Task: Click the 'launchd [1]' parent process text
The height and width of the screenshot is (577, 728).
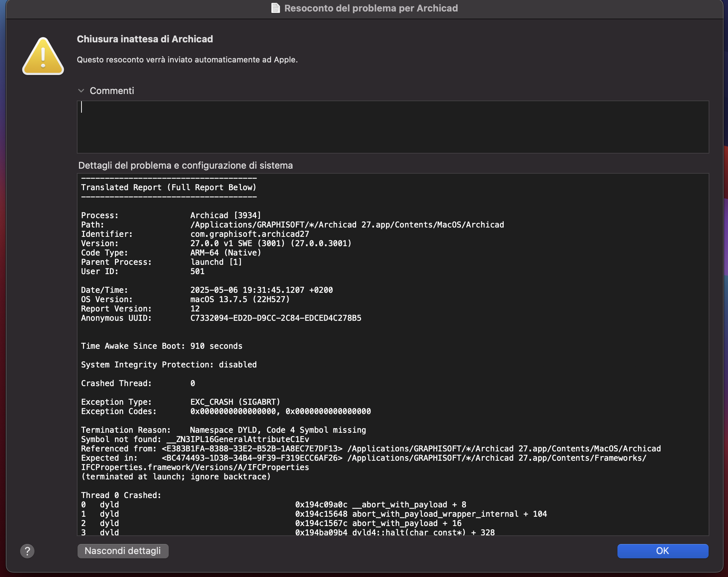Action: pos(216,262)
